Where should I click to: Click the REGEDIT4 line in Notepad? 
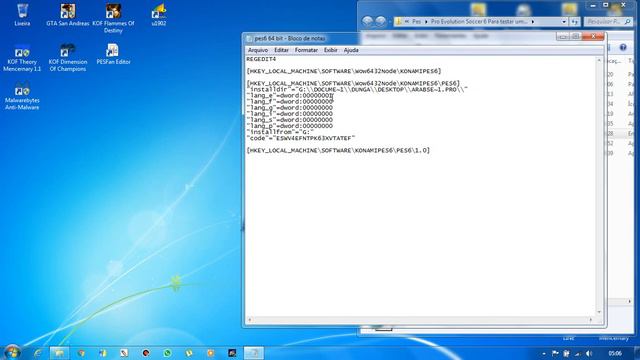pyautogui.click(x=261, y=59)
